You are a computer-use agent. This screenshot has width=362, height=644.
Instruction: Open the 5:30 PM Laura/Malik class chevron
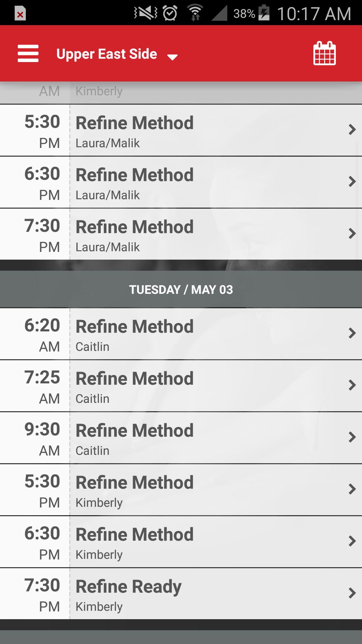(352, 130)
